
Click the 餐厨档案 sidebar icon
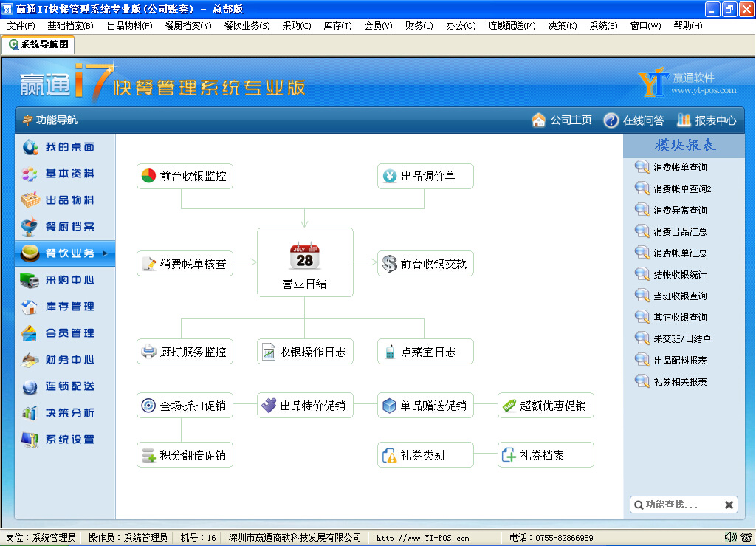point(30,227)
